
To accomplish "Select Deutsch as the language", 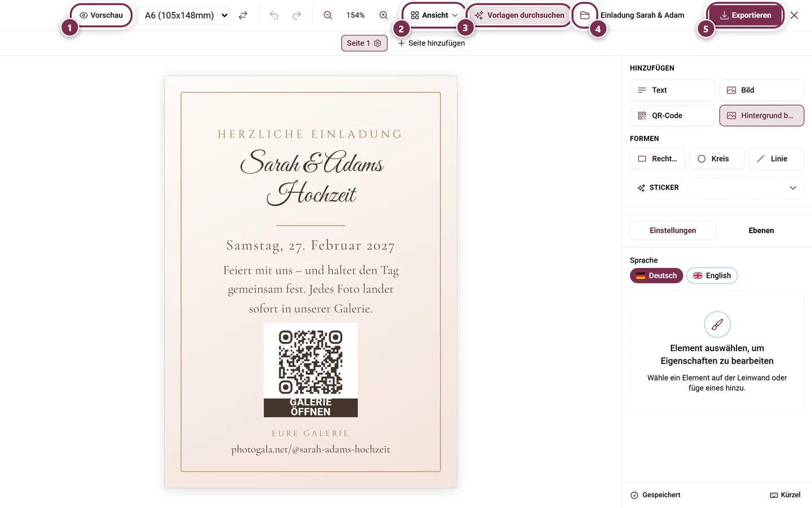I will 656,275.
